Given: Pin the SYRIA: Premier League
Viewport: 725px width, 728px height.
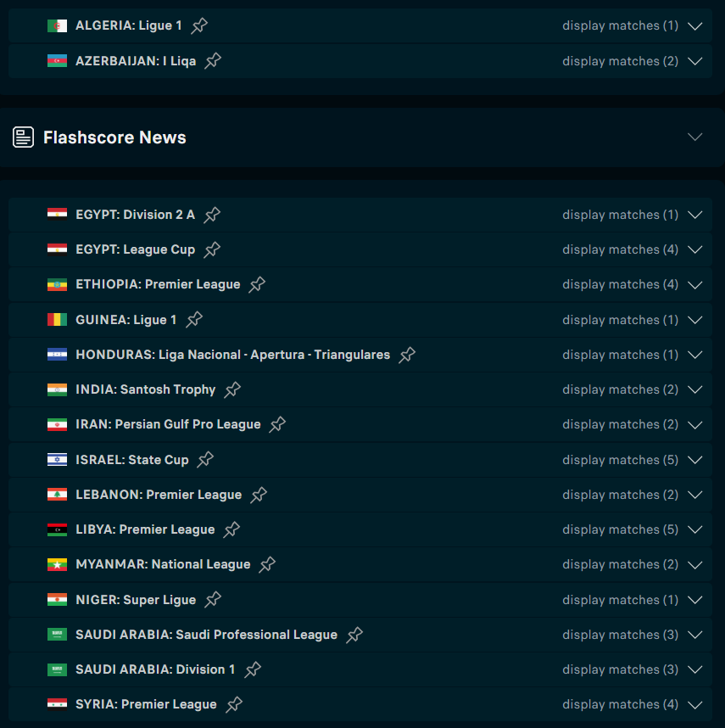Looking at the screenshot, I should click(x=234, y=704).
